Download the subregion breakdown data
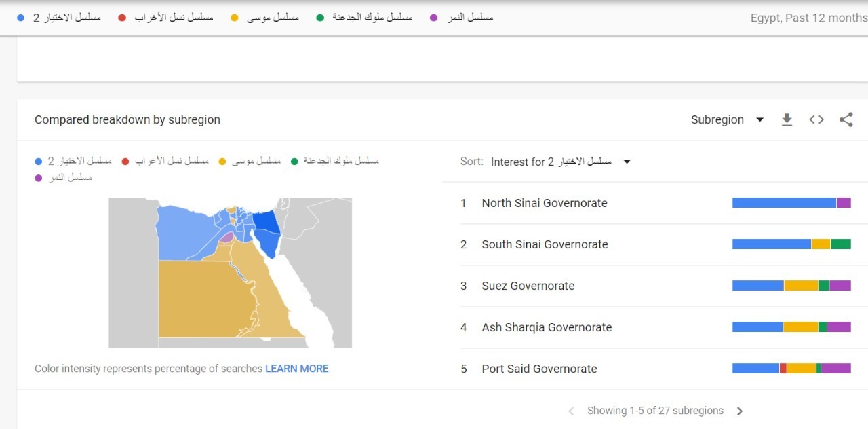 [x=787, y=120]
